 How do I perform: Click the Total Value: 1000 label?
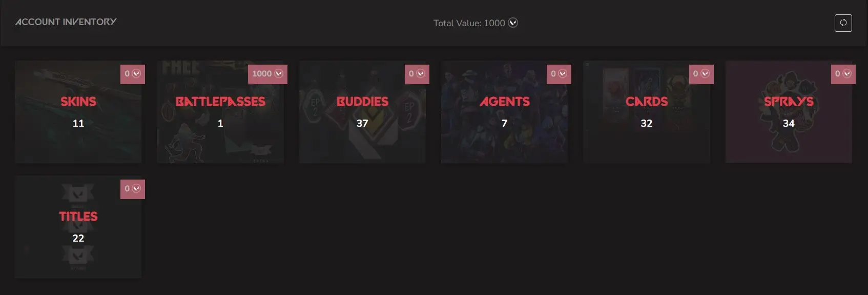[469, 23]
